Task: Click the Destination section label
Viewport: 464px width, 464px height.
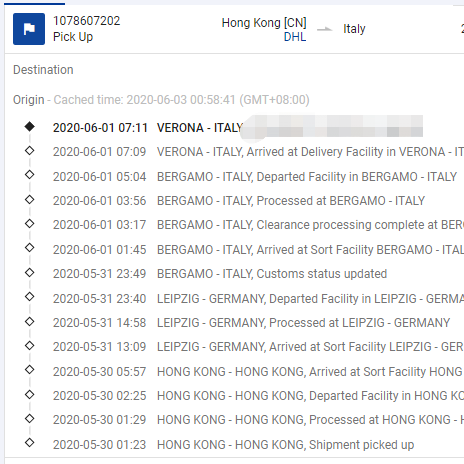Action: 43,70
